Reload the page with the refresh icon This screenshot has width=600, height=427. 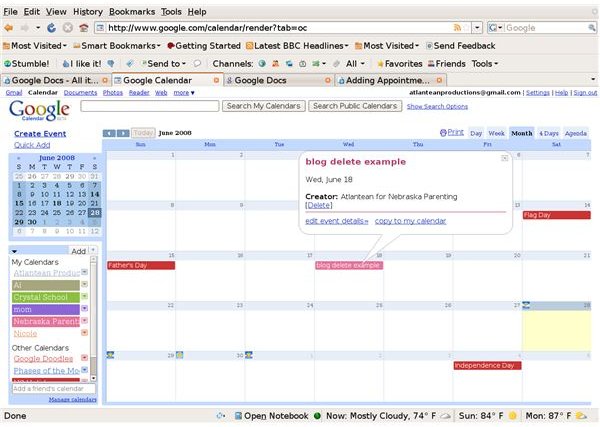51,28
